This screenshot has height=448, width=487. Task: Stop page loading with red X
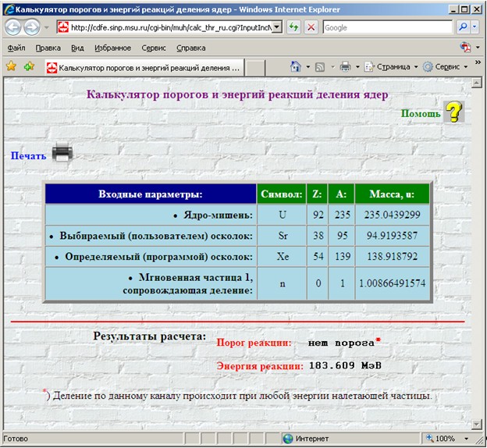pos(311,27)
